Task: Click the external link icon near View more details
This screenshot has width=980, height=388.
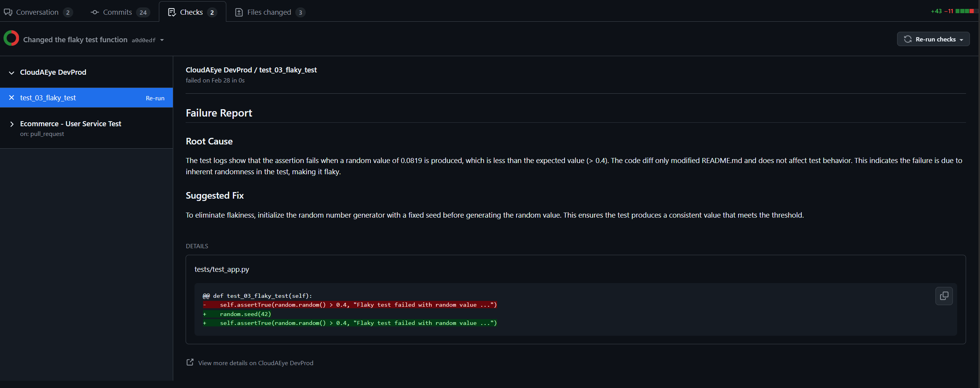Action: 190,362
